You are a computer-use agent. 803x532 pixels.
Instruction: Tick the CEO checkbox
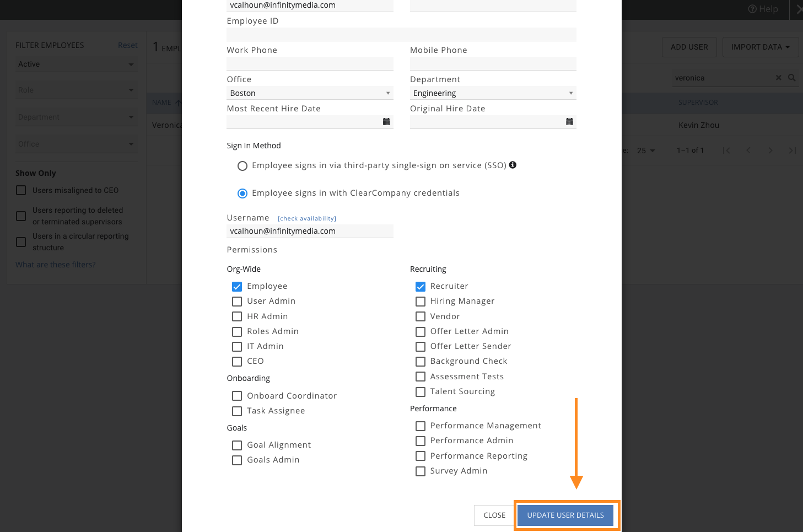coord(237,362)
